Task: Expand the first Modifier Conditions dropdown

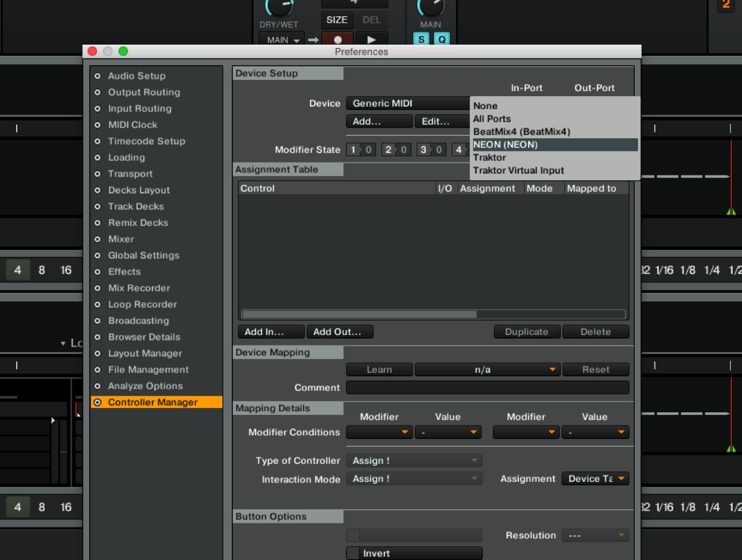Action: (x=379, y=432)
